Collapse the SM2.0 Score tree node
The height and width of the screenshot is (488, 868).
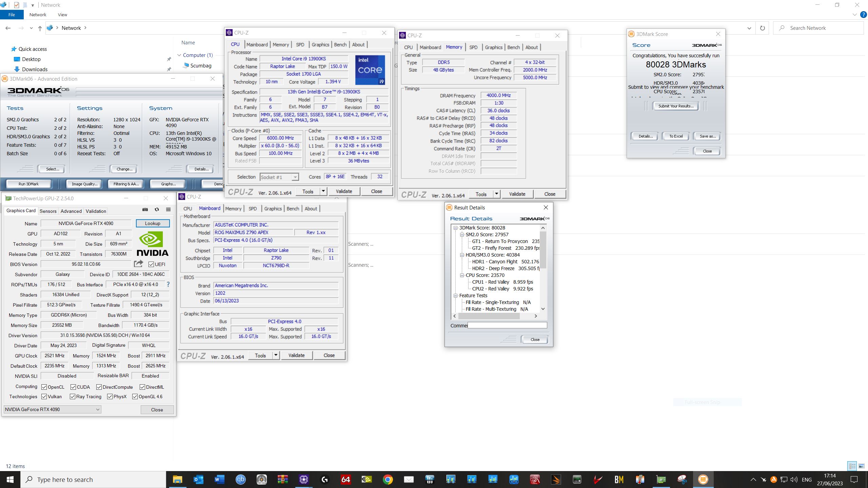point(462,235)
